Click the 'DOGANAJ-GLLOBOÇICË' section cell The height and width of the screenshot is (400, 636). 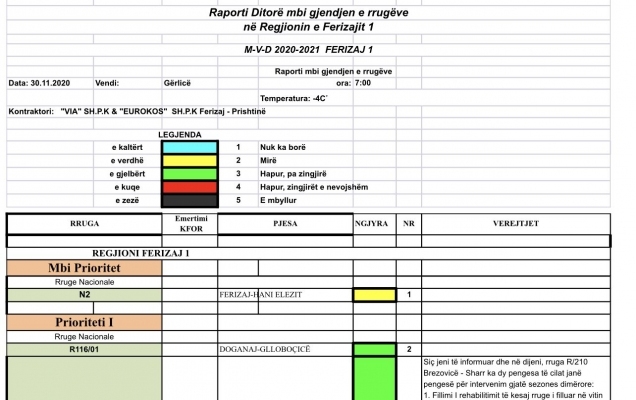coord(285,350)
